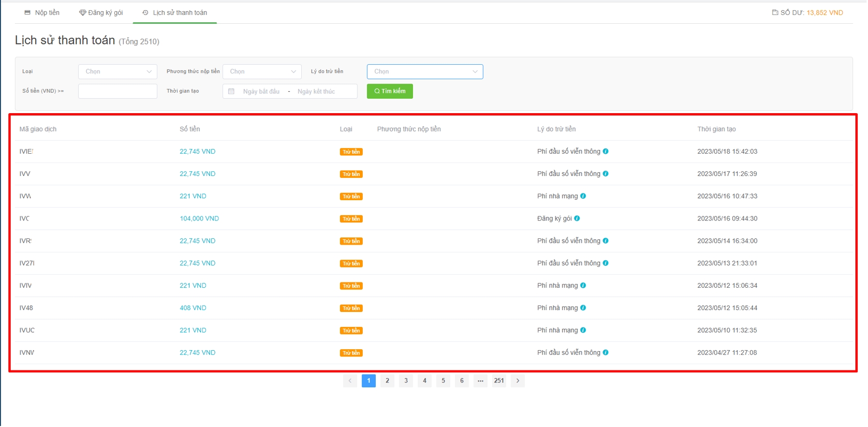Click info icon on the 408 VND row
The width and height of the screenshot is (868, 427).
(x=583, y=308)
